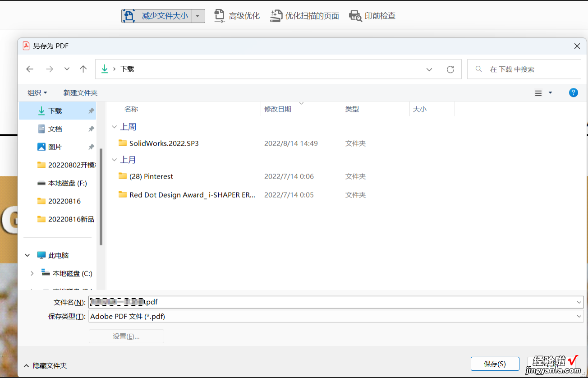Open Preflight check (印前检查)
The image size is (588, 378).
(372, 16)
